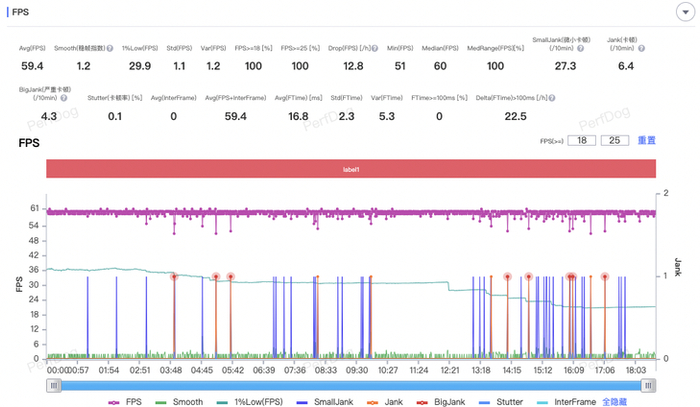Open help icon for Jank per 10min
Screen dimensions: 700x407
[641, 48]
